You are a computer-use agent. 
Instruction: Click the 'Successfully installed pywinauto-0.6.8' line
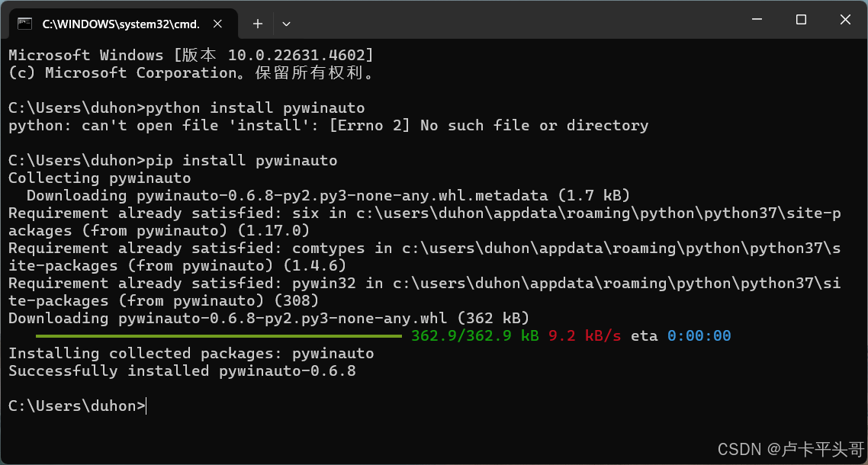tap(182, 371)
